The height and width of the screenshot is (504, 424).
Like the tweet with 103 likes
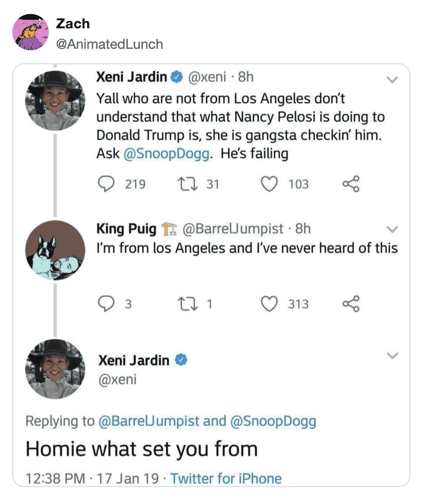click(x=269, y=184)
